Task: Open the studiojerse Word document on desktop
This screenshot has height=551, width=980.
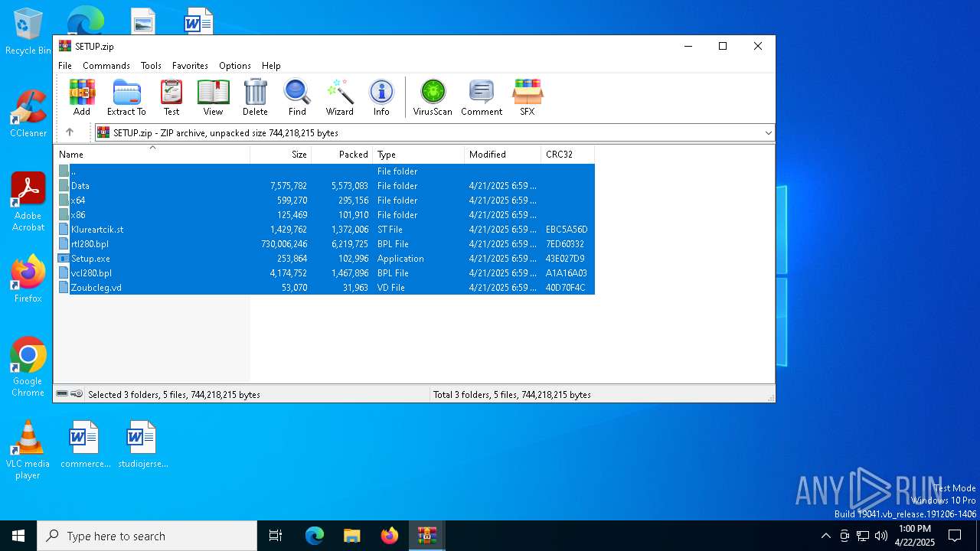Action: pos(143,445)
